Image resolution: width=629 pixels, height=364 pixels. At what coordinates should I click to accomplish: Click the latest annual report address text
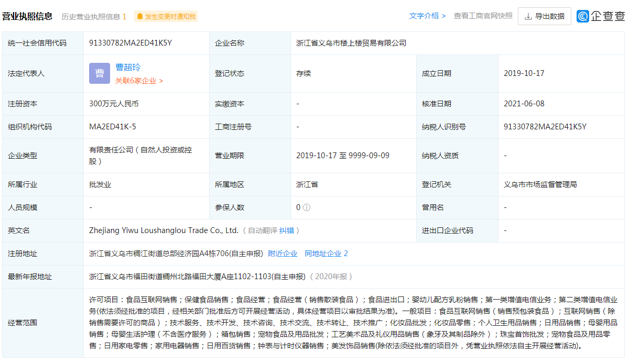pos(197,277)
